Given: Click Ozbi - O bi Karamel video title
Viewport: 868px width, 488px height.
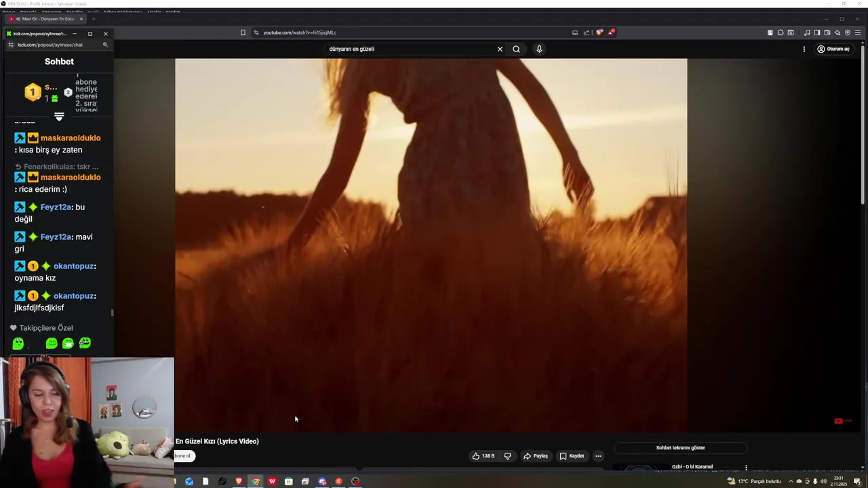Looking at the screenshot, I should click(692, 467).
